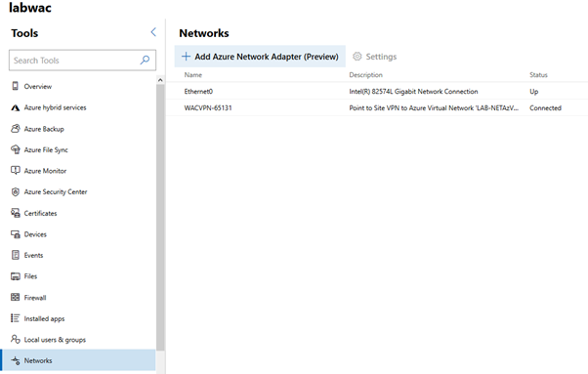Viewport: 588px width, 374px height.
Task: Click the Files icon
Action: [15, 276]
